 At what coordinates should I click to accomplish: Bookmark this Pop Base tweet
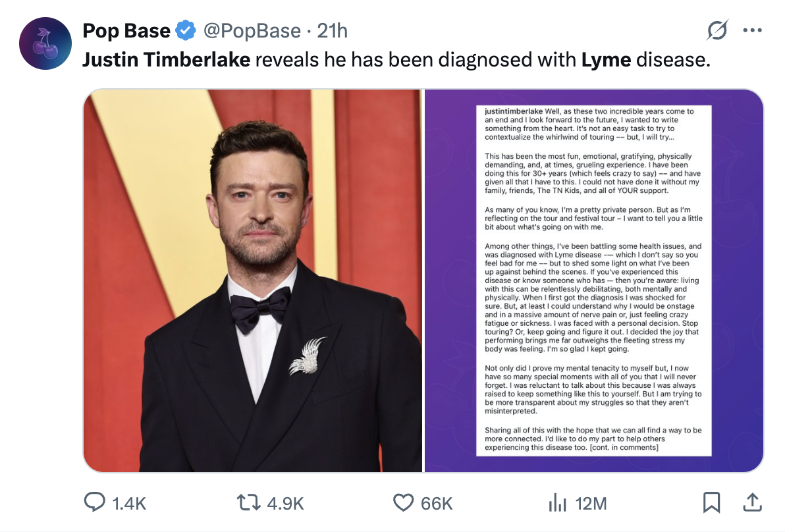tap(711, 503)
